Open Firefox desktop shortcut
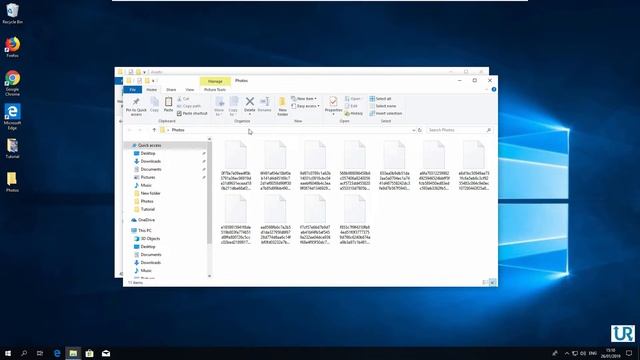This screenshot has width=640, height=360. click(x=12, y=47)
